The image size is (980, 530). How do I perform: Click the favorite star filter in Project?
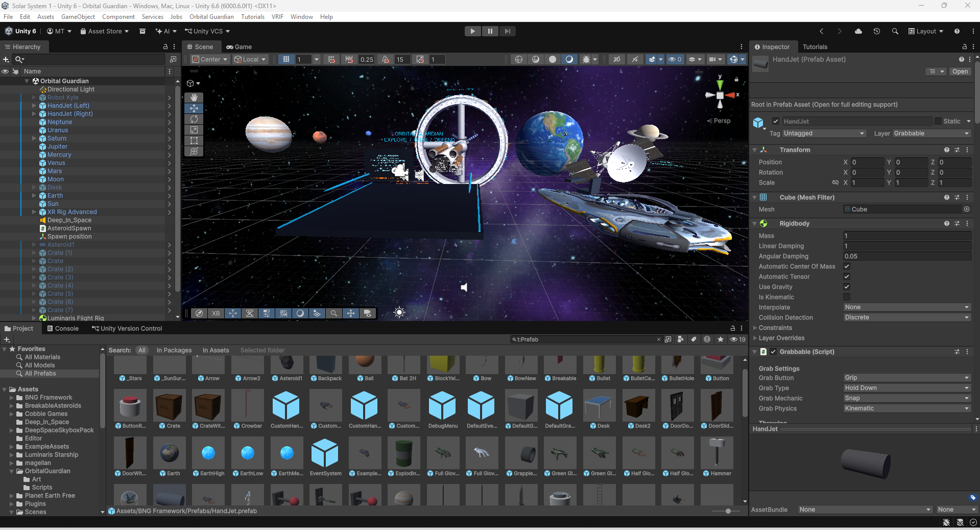pyautogui.click(x=721, y=339)
